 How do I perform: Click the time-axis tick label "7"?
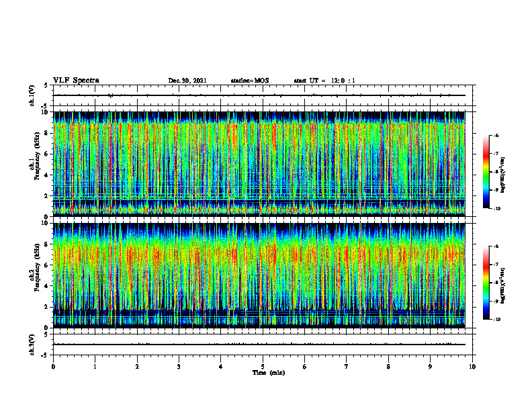coord(347,367)
